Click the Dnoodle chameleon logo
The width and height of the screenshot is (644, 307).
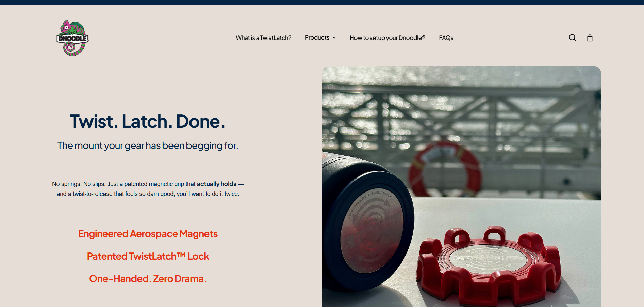coord(72,38)
